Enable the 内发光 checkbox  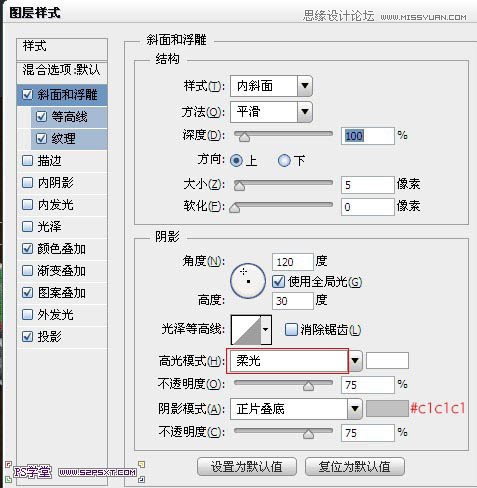pos(27,205)
